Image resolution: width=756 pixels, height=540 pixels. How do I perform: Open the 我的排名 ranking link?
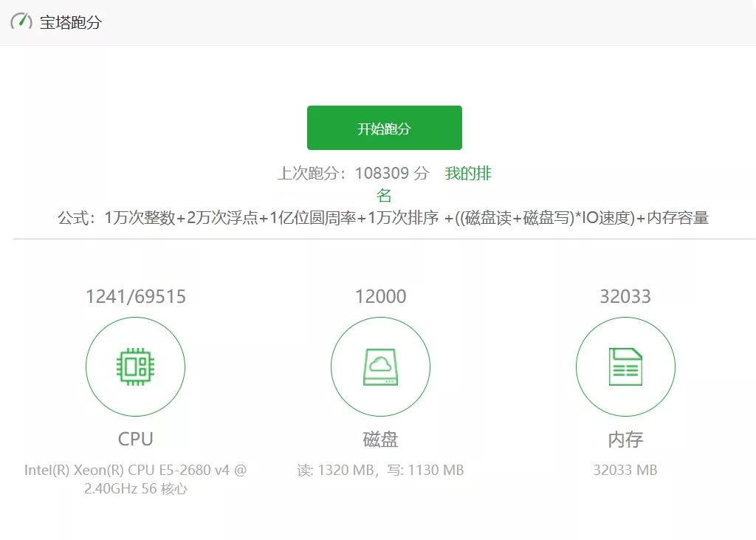click(x=468, y=174)
